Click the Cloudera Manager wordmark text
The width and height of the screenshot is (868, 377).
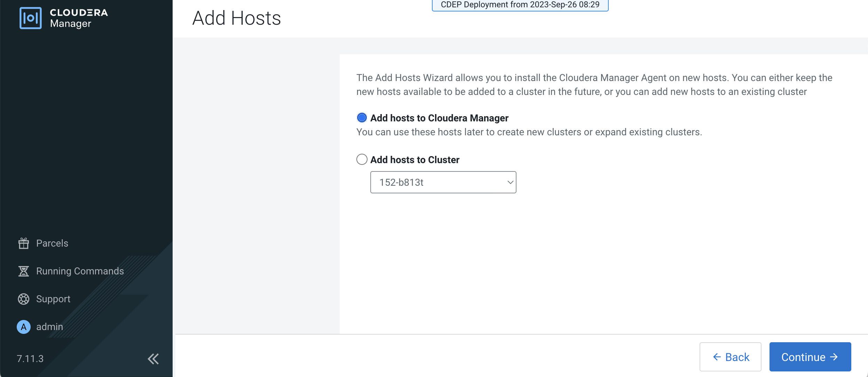tap(79, 18)
